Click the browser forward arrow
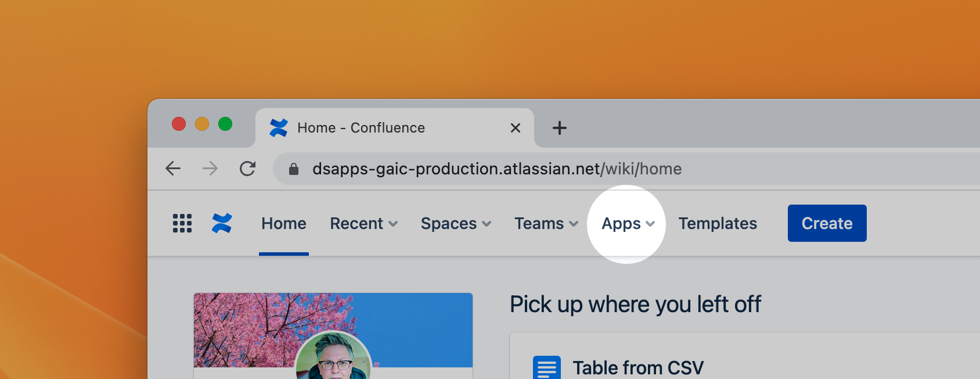The image size is (980, 379). pos(210,169)
